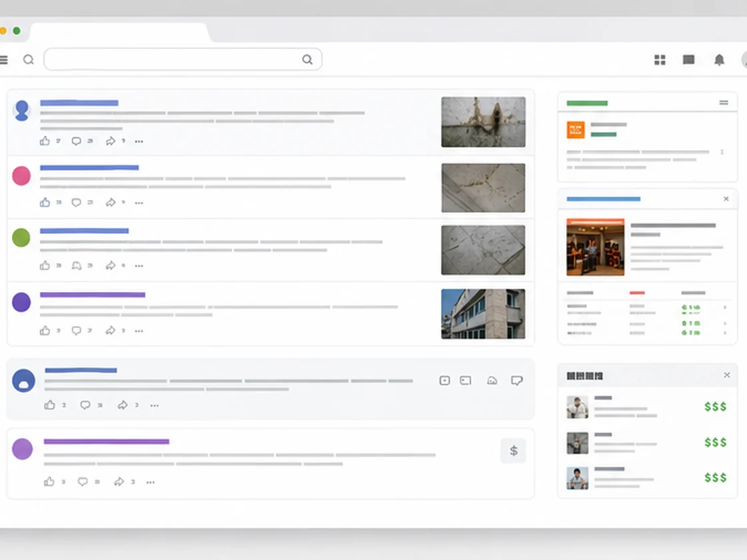Viewport: 747px width, 560px height.
Task: Like the first post with the thumbs-up icon
Action: [45, 141]
